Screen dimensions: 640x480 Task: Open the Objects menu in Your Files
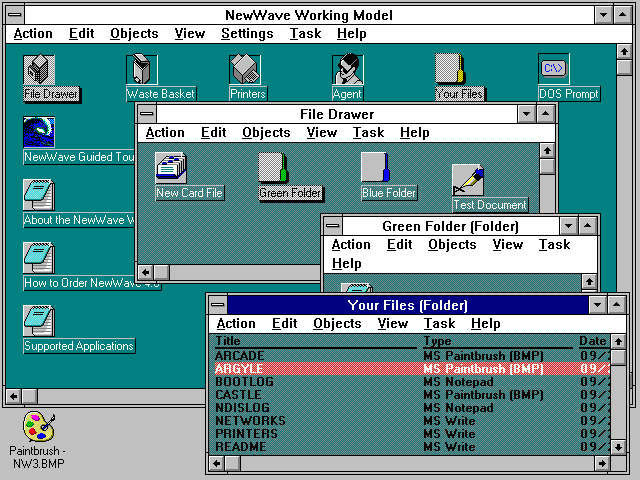337,324
